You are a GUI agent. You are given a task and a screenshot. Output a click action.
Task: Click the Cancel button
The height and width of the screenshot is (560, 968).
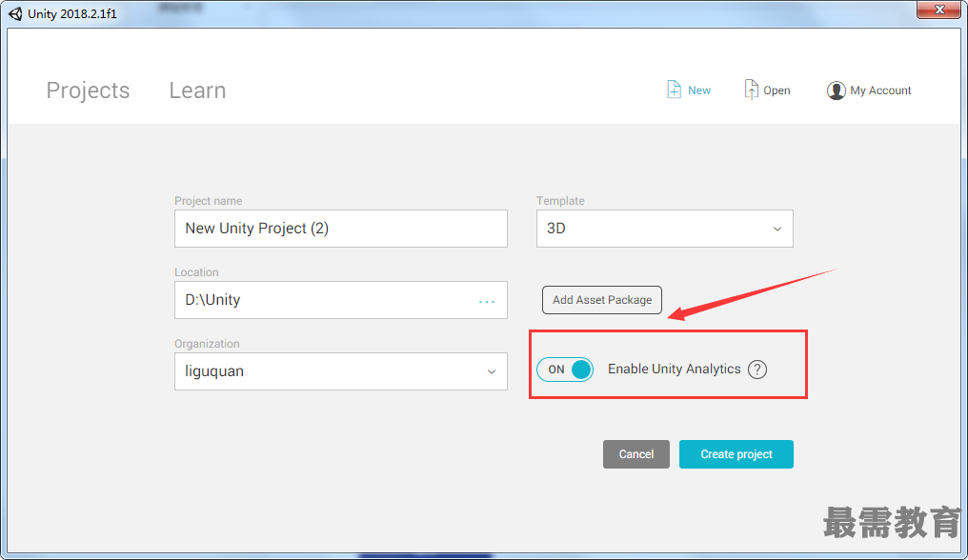pos(635,453)
